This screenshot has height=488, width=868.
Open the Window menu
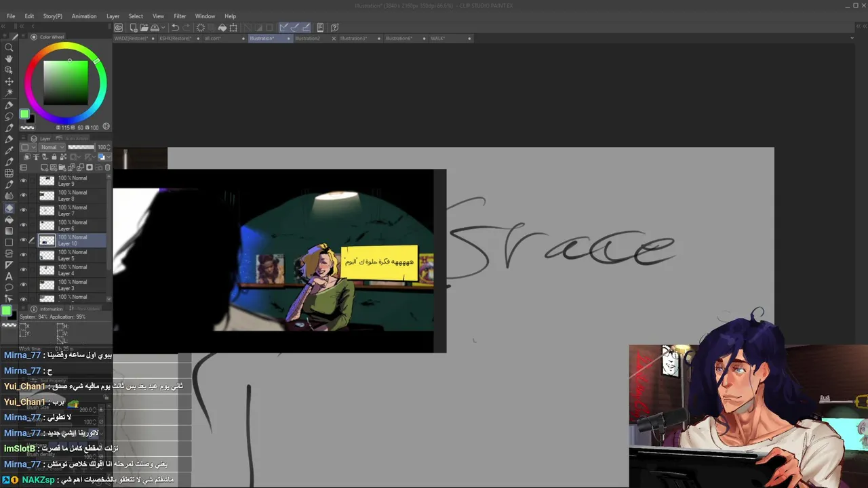point(205,16)
